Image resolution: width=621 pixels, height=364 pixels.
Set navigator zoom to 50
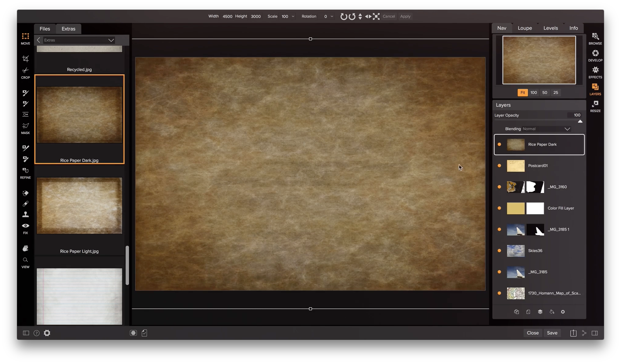[545, 93]
